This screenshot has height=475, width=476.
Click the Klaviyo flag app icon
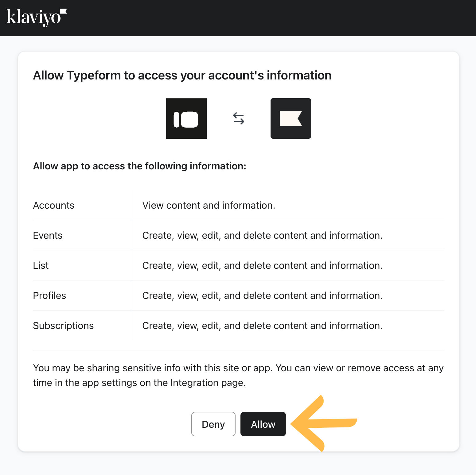[x=291, y=118]
